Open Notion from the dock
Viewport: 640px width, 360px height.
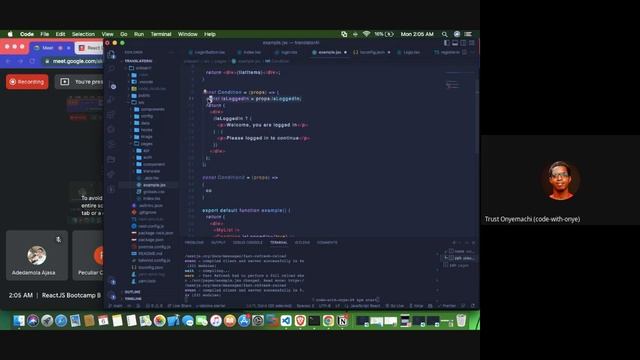(342, 321)
